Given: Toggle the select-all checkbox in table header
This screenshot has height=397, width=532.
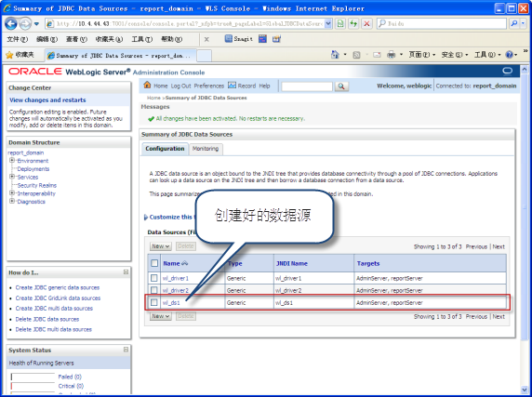Looking at the screenshot, I should coord(154,263).
